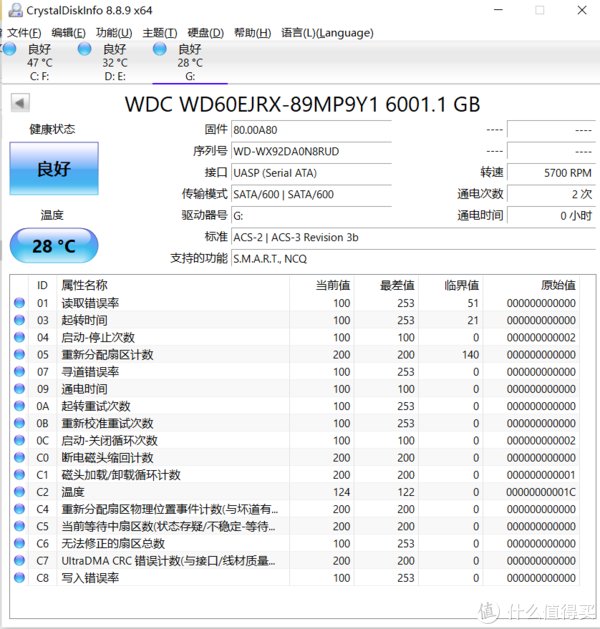Open the 语言(L)(Language) menu
The height and width of the screenshot is (629, 600).
pyautogui.click(x=327, y=32)
